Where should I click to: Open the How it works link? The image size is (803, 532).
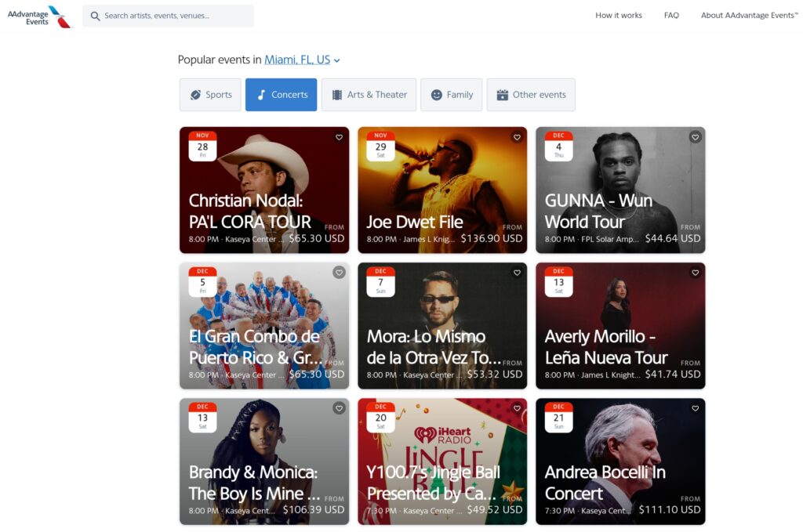click(618, 16)
